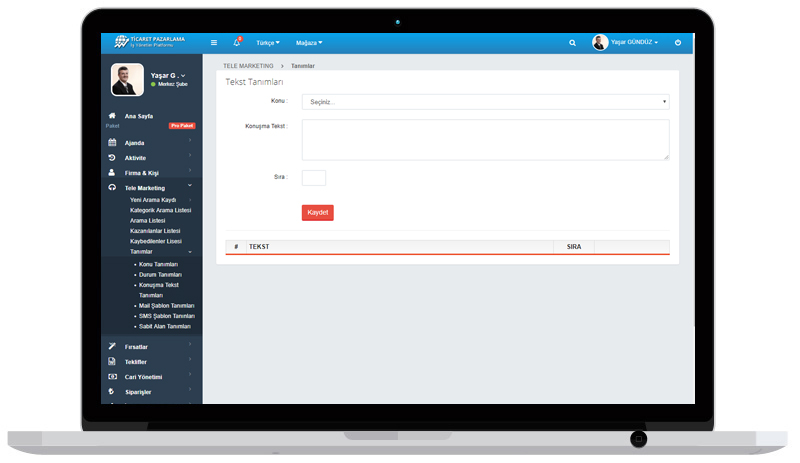Viewport: 800px width, 463px height.
Task: Click the Ana Sayfa home icon
Action: tap(112, 116)
